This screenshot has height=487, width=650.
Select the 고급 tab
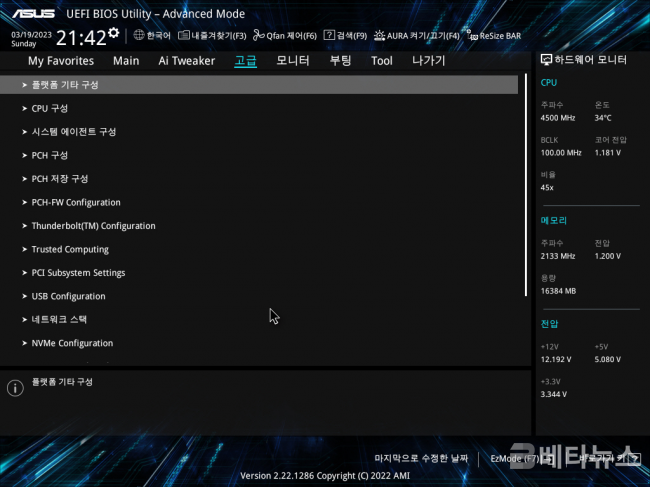[245, 61]
